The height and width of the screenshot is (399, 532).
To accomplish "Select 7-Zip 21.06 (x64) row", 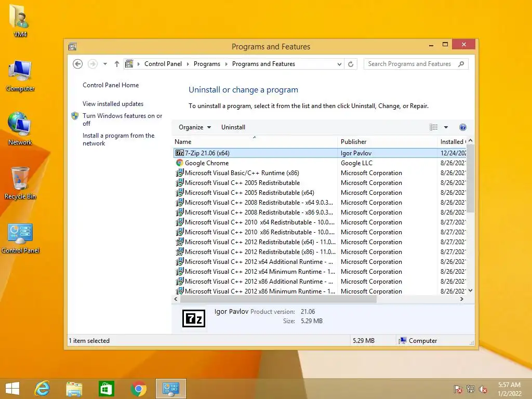I will pos(320,153).
